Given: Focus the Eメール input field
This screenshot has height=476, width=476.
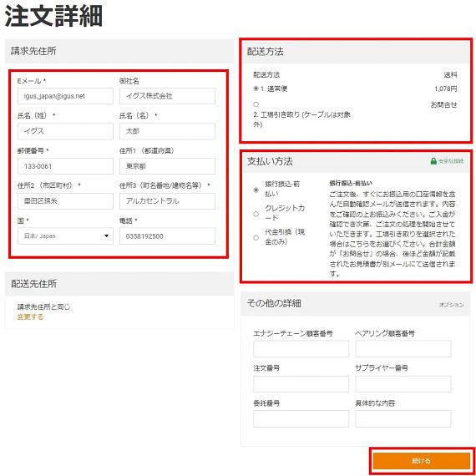Looking at the screenshot, I should pyautogui.click(x=65, y=96).
